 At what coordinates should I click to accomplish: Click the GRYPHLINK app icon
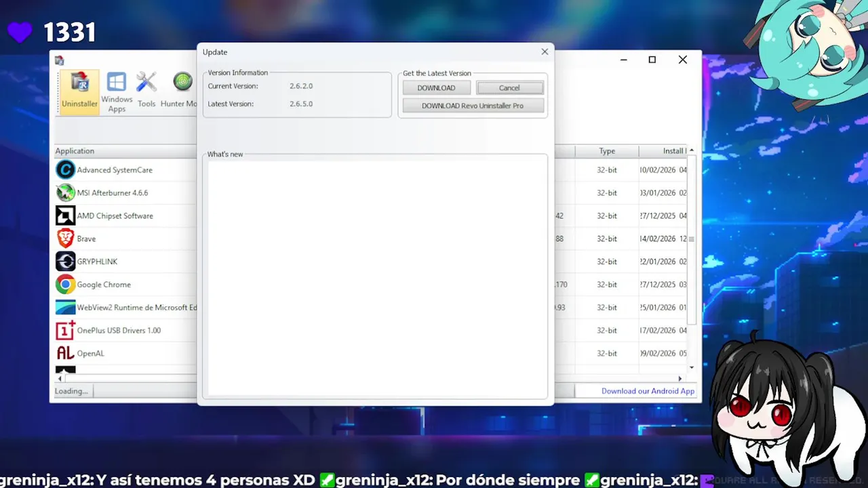(x=65, y=262)
